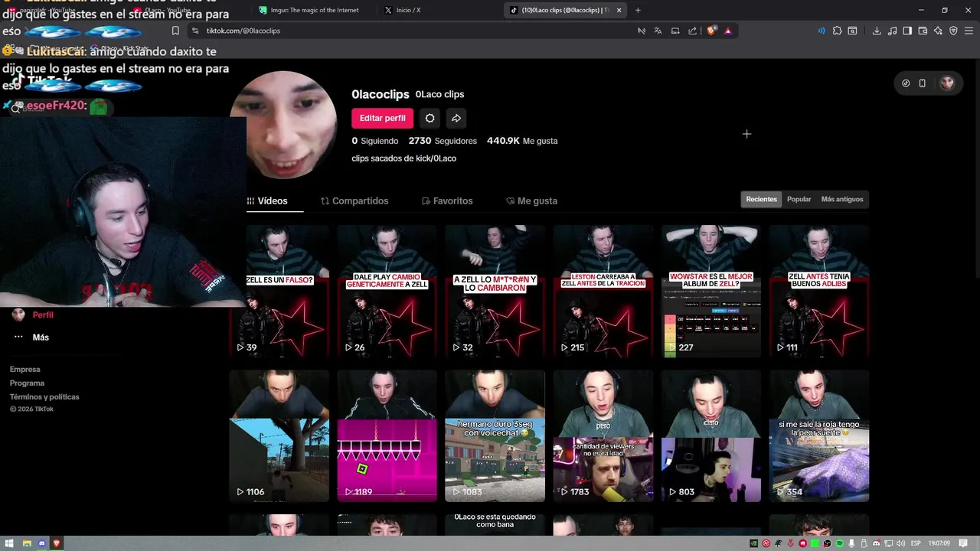Viewport: 980px width, 551px height.
Task: Open browser extensions puzzle icon
Action: coord(837,31)
